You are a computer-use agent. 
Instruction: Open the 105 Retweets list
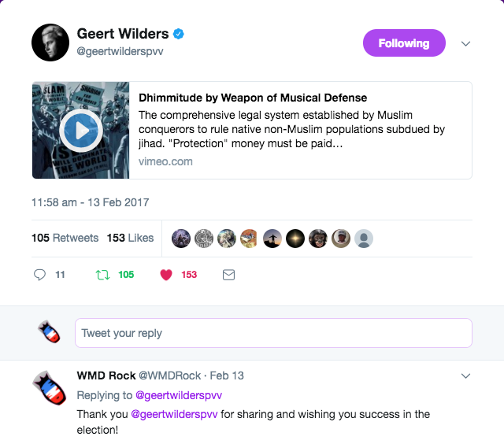(65, 238)
